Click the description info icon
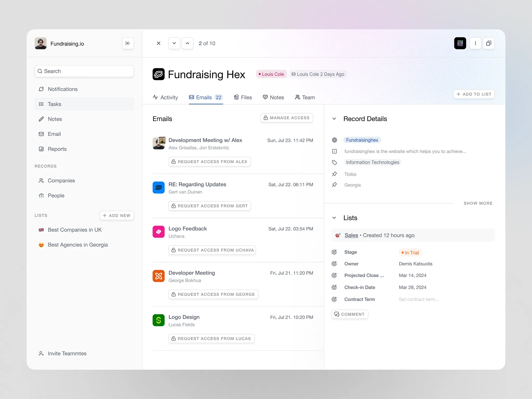 coord(334,151)
